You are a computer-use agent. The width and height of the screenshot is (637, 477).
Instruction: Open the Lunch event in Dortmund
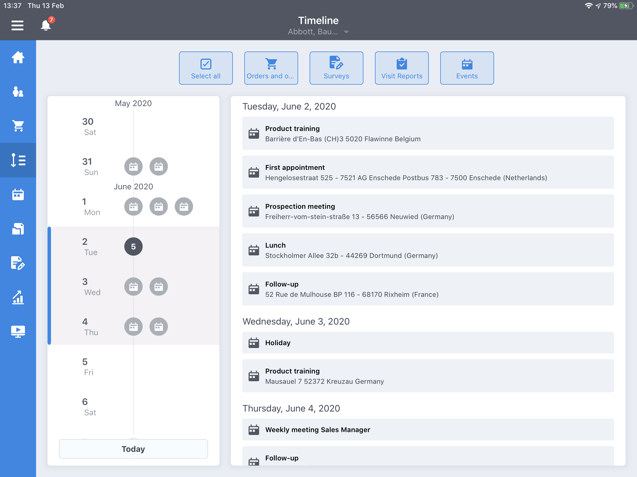[x=428, y=250]
